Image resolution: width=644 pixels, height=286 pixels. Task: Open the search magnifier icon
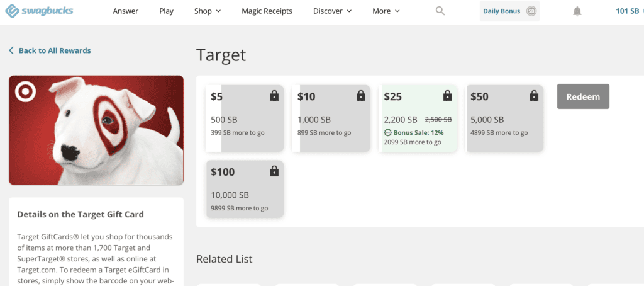click(440, 11)
